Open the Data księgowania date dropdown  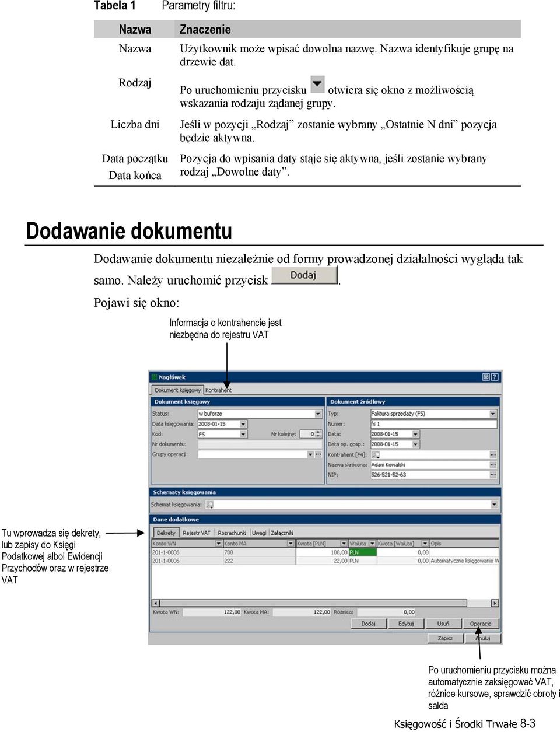243,424
